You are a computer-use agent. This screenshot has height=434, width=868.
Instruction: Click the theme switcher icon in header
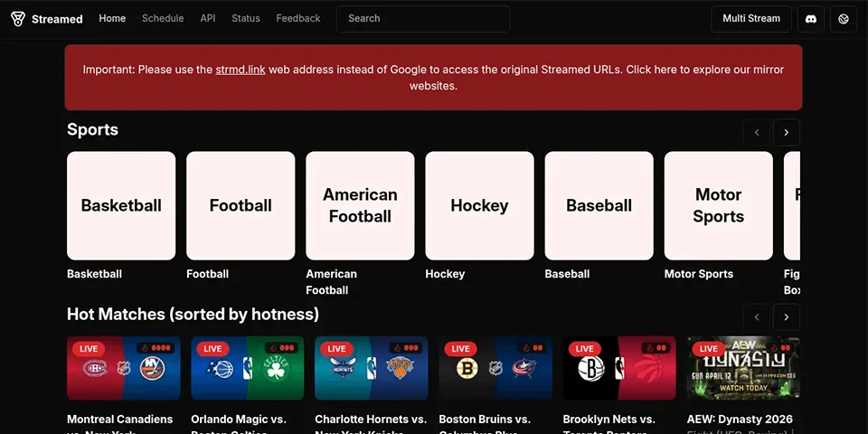point(844,19)
